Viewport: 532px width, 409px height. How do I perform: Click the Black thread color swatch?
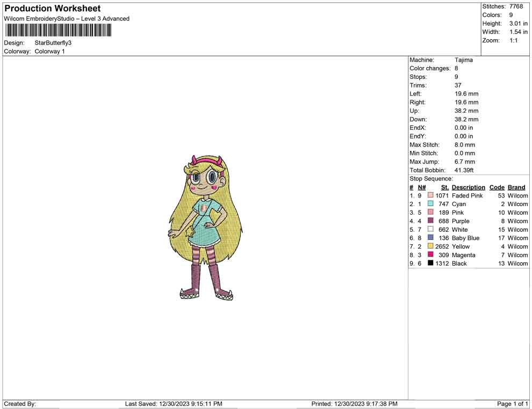(430, 263)
